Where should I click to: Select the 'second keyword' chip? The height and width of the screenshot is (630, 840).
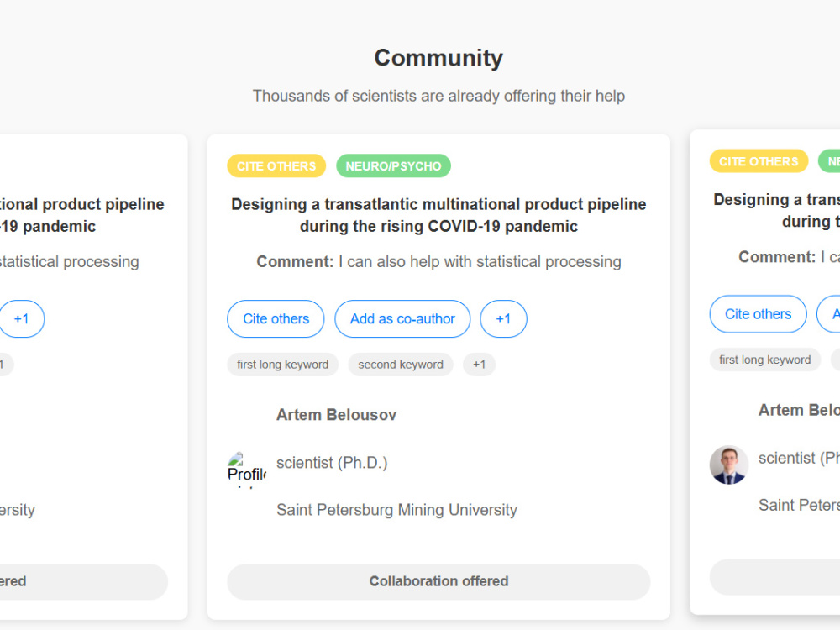[401, 365]
